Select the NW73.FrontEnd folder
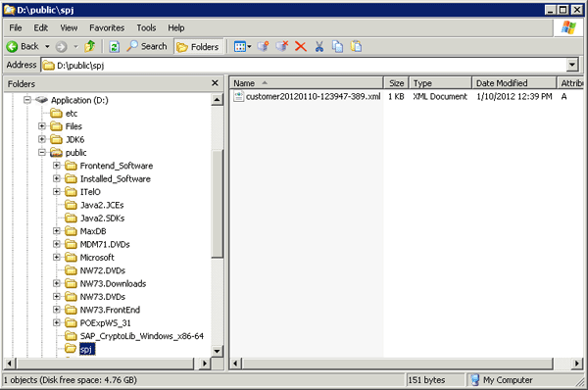 click(110, 310)
